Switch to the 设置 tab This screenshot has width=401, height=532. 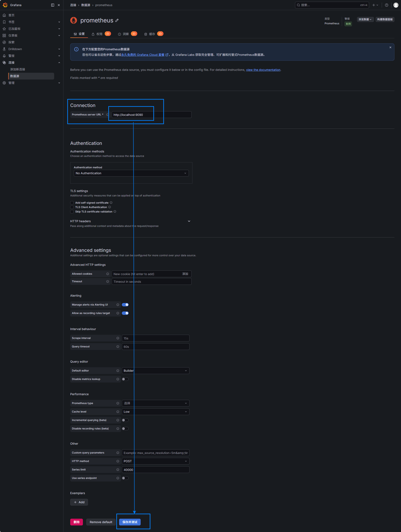coord(79,34)
